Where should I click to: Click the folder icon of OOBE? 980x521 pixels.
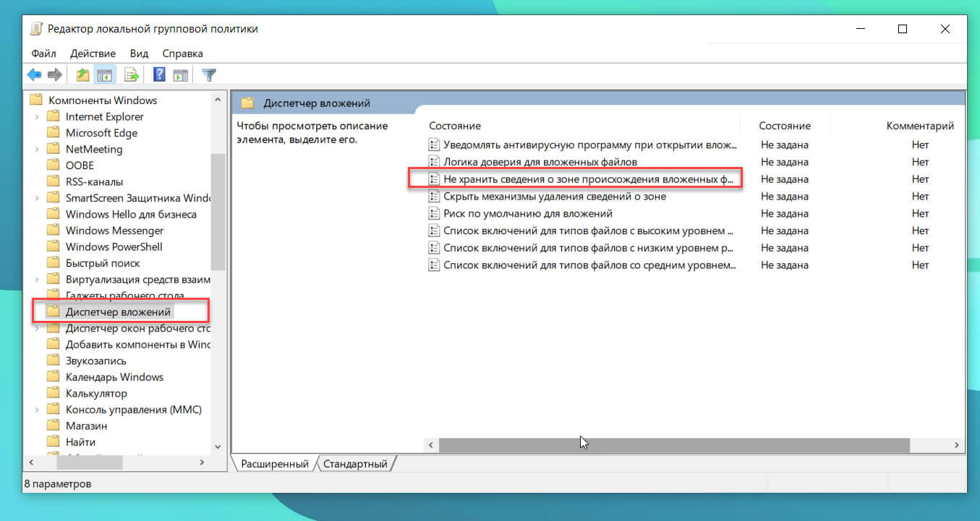pyautogui.click(x=53, y=165)
